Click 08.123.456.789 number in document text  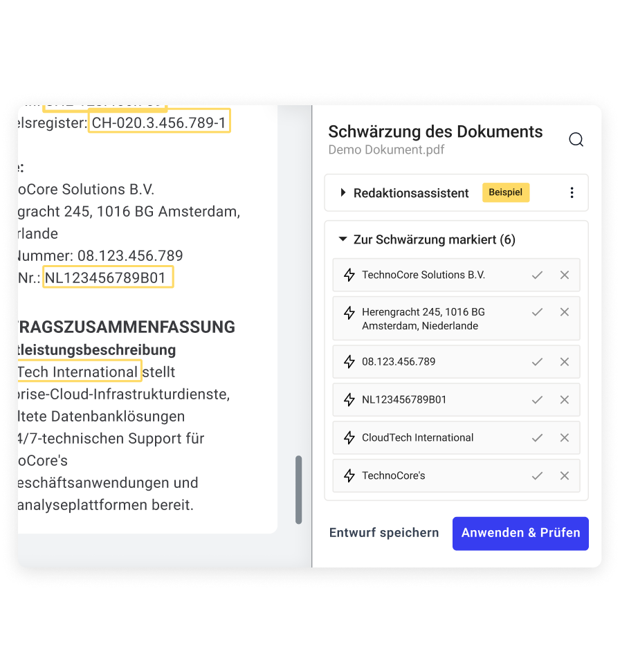click(130, 256)
